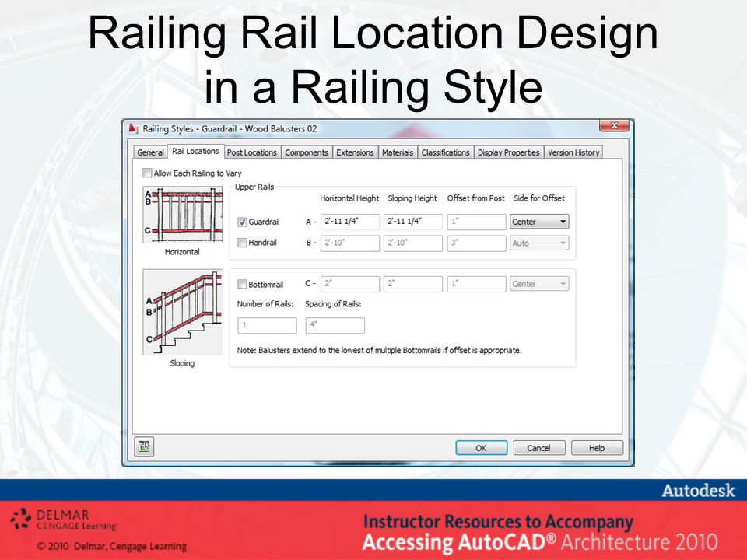The image size is (747, 560).
Task: Click the Handrail Horizontal Height field
Action: (350, 243)
